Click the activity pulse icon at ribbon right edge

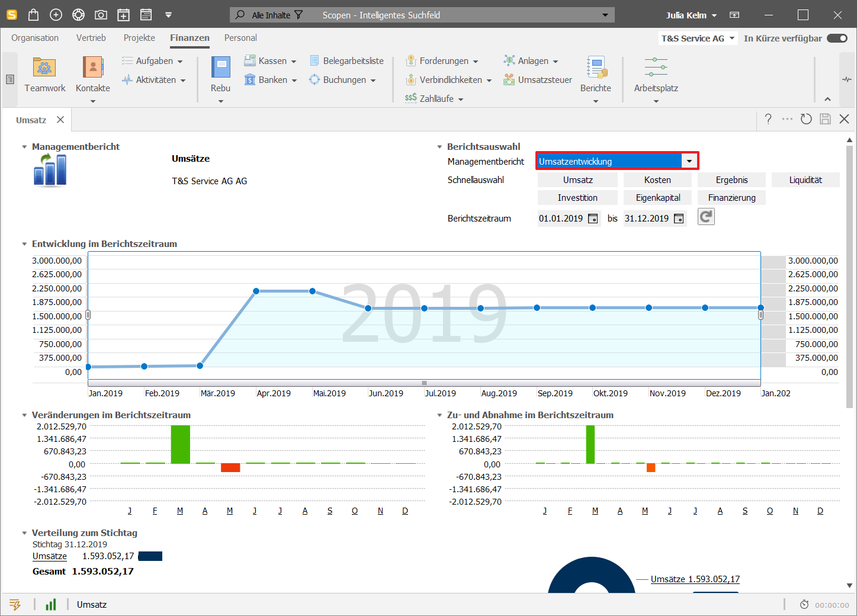pos(847,79)
